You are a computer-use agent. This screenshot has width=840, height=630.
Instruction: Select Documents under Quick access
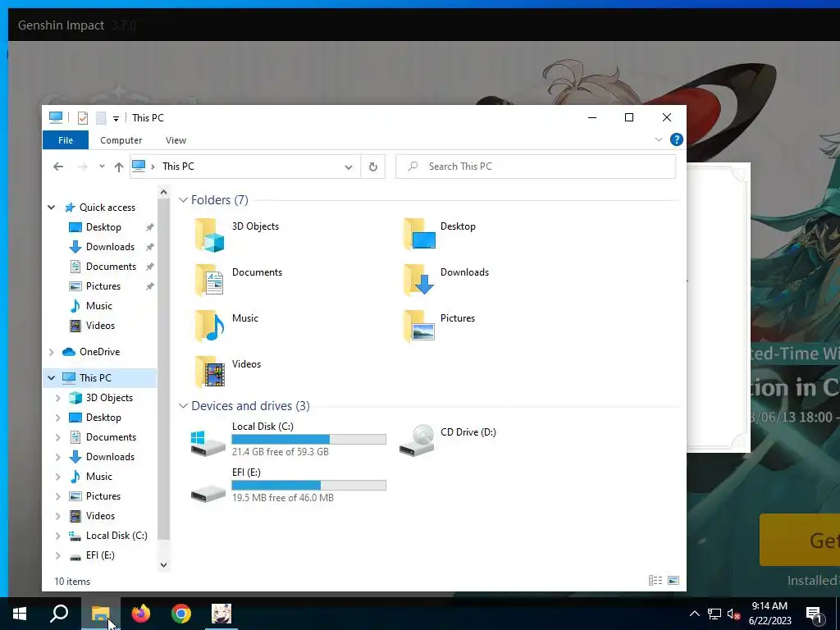(x=111, y=267)
